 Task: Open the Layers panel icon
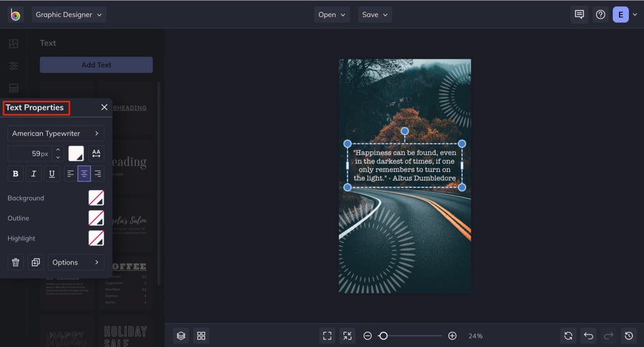(181, 336)
